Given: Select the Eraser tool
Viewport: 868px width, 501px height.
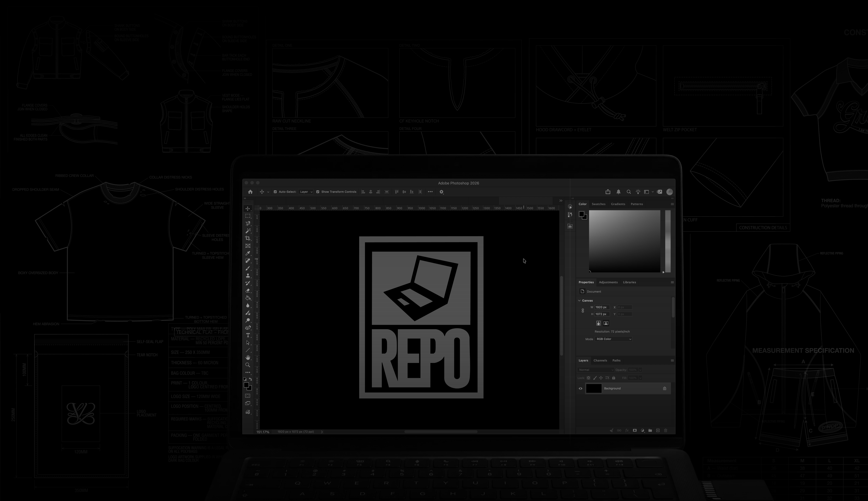Looking at the screenshot, I should point(248,290).
